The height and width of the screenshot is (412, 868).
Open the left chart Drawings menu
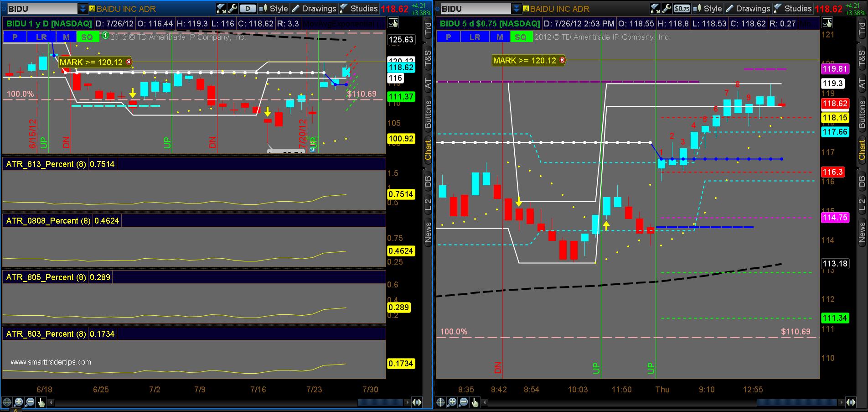coord(314,9)
